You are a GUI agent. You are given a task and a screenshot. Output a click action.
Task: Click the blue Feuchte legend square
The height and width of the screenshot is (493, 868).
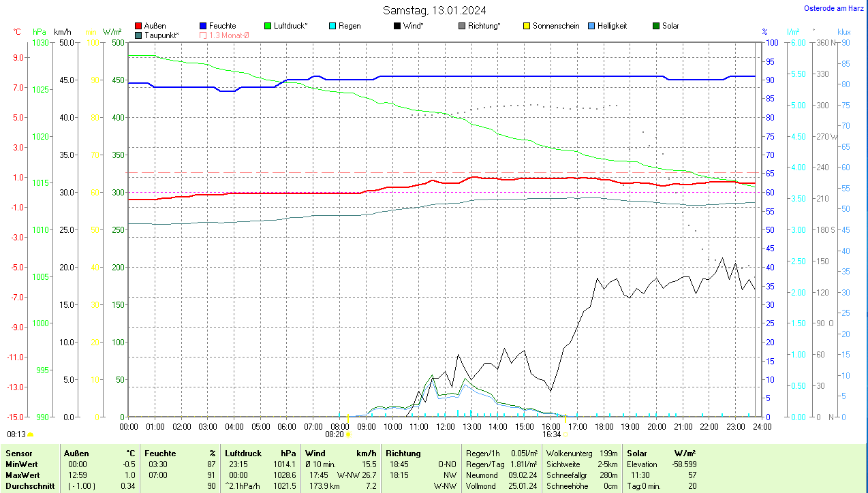tap(204, 26)
